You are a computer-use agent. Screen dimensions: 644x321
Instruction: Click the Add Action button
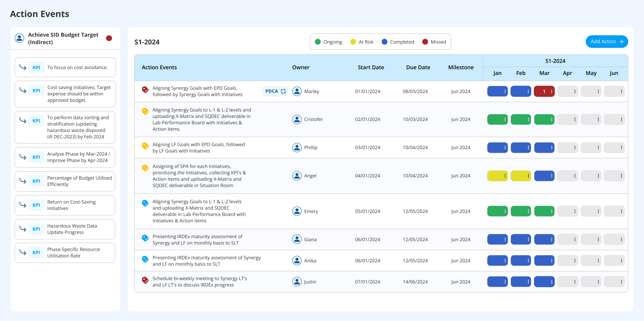pos(606,42)
